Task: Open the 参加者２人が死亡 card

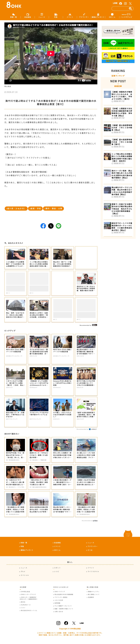Action: tap(39, 309)
